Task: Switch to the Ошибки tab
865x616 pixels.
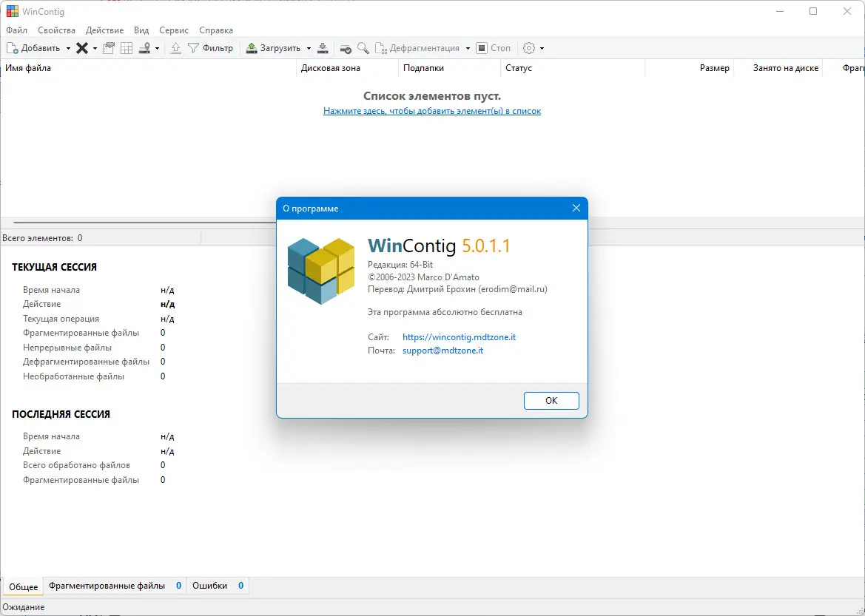Action: click(218, 586)
